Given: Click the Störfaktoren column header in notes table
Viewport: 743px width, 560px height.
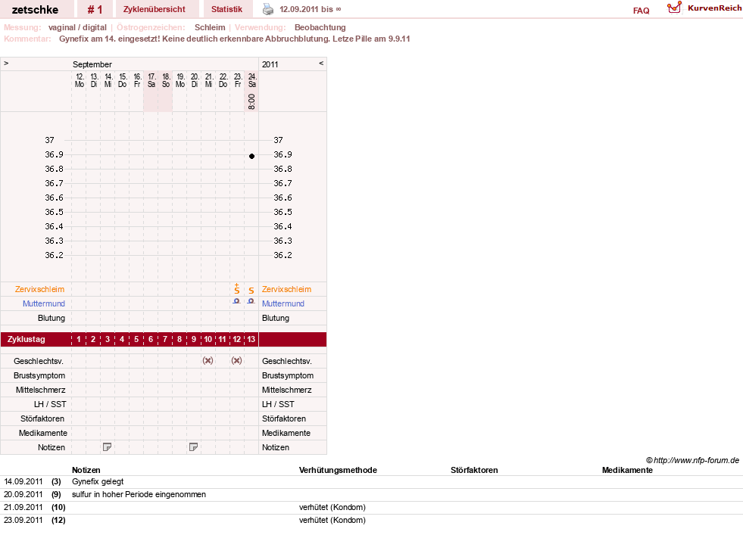Looking at the screenshot, I should pos(474,470).
